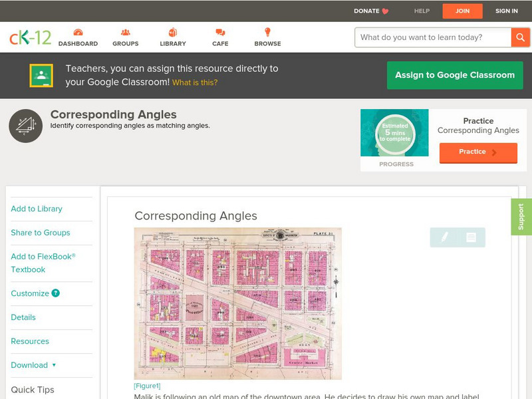Click the 'What is this?' link
The width and height of the screenshot is (532, 399).
click(x=195, y=82)
